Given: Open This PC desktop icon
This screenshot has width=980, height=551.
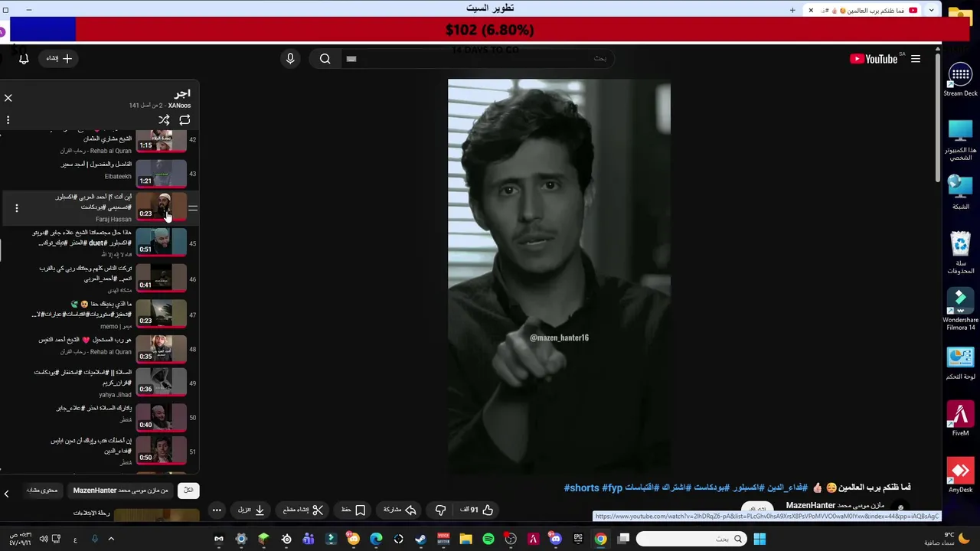Looking at the screenshot, I should (x=960, y=139).
